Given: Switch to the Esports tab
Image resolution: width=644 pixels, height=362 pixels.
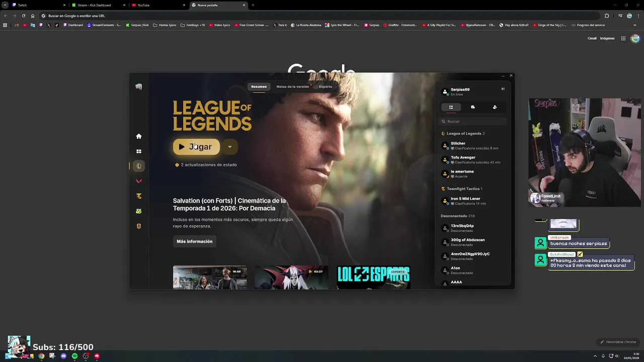Looking at the screenshot, I should point(326,86).
